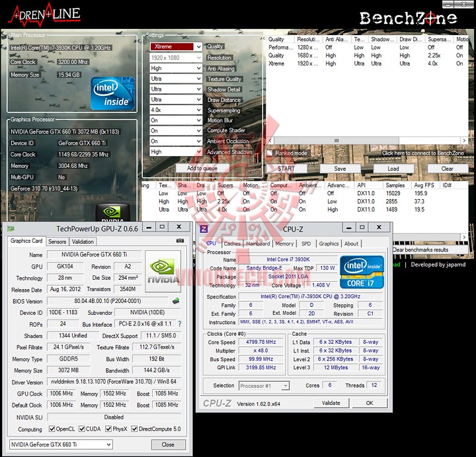Open the Resolution dropdown showing 1920 x 1080

(x=176, y=58)
